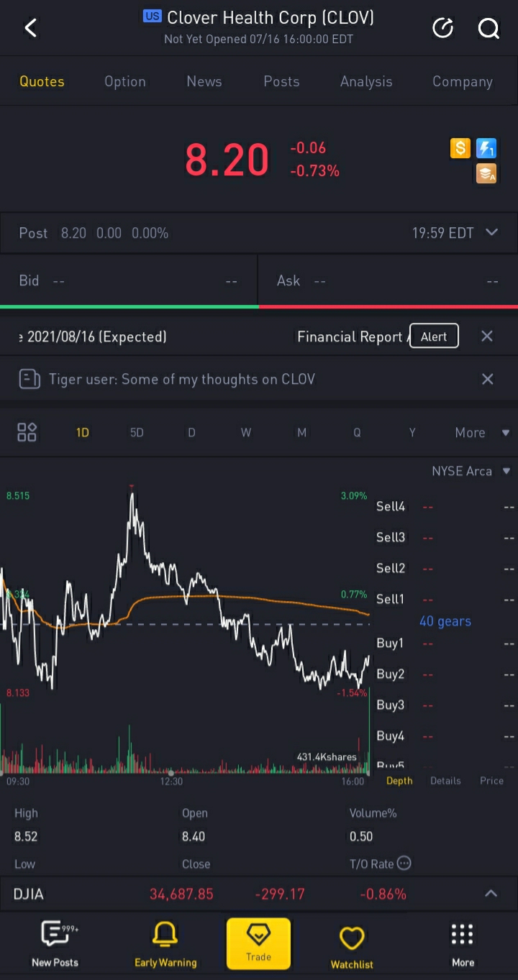Open Early Warning bell
Screen dimensions: 518x980
pos(165,944)
